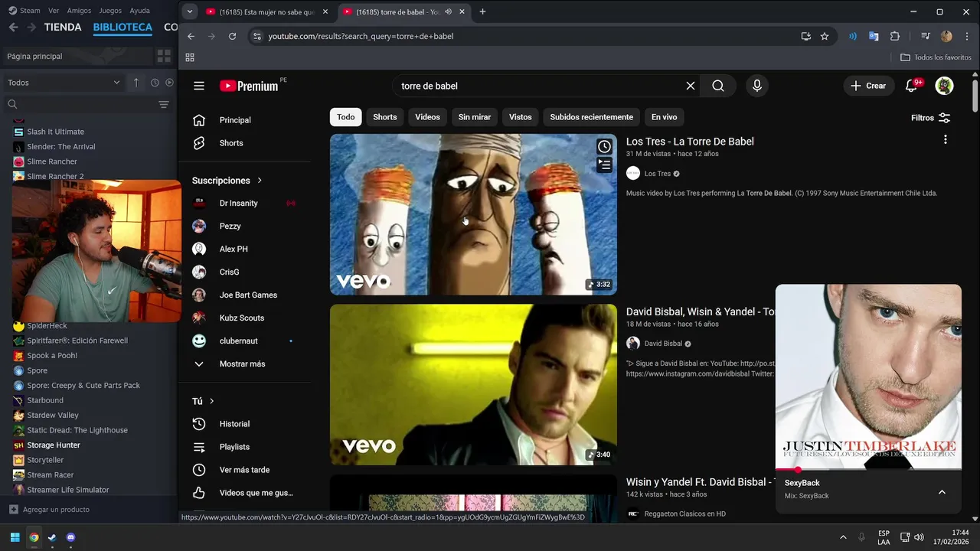Viewport: 980px width, 551px height.
Task: Select the Shorts filter chip
Action: 385,117
